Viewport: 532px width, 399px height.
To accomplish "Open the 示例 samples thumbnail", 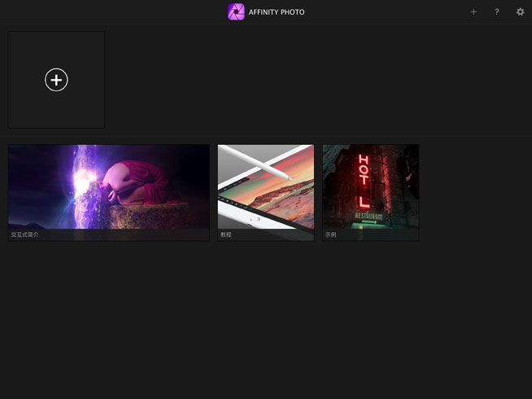I will tap(370, 187).
